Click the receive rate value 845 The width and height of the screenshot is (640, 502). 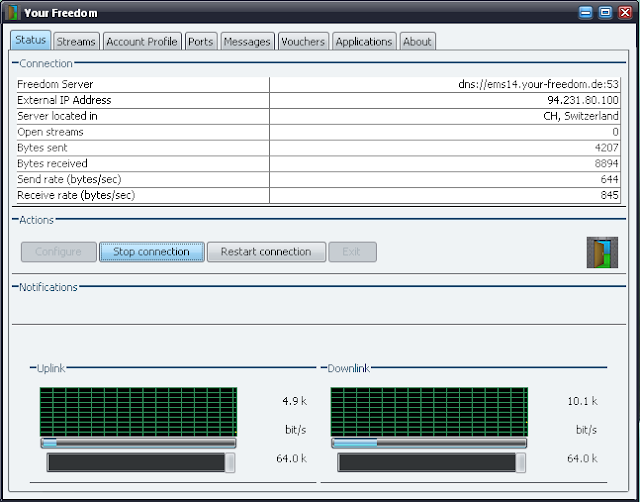coord(609,195)
